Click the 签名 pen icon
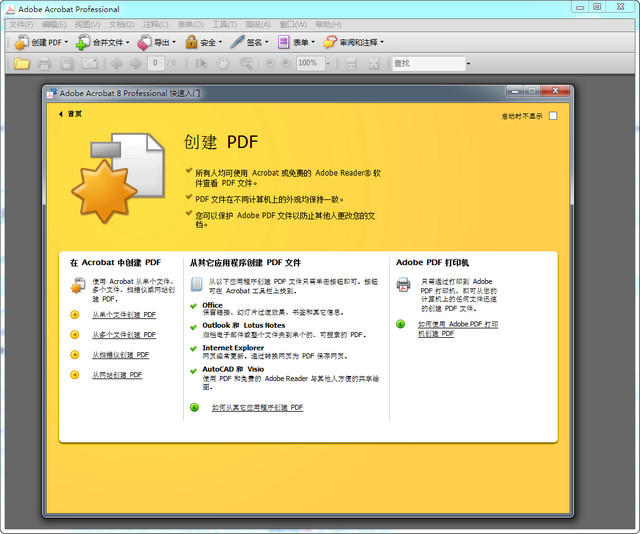Viewport: 640px width, 534px height. [237, 43]
